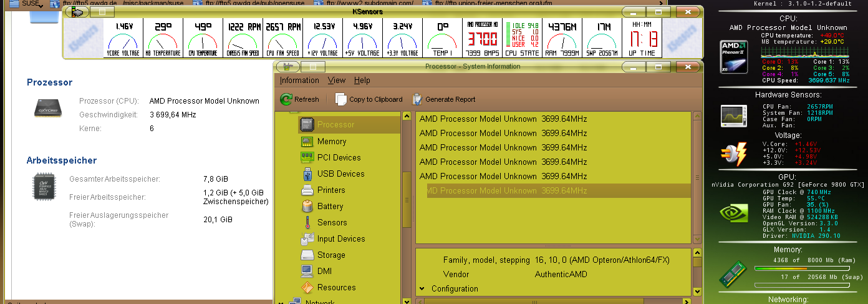Open the DMI category icon
The width and height of the screenshot is (868, 304).
click(x=307, y=271)
